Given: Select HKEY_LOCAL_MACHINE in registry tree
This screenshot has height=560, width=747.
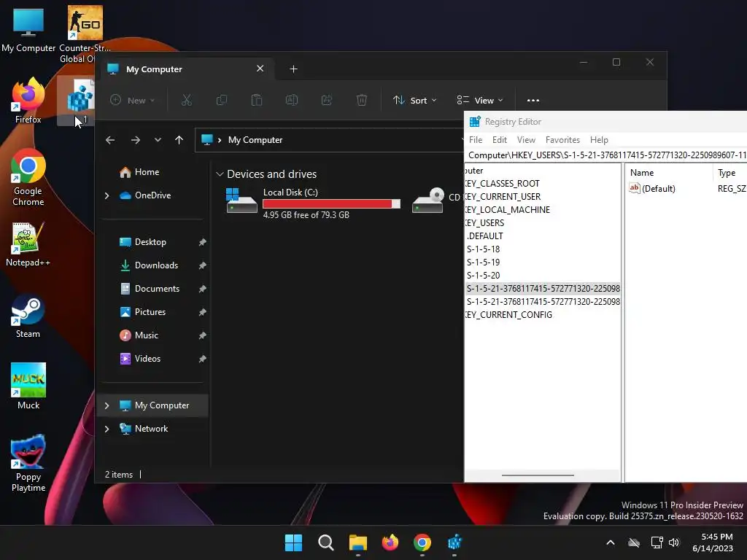Looking at the screenshot, I should [x=508, y=210].
